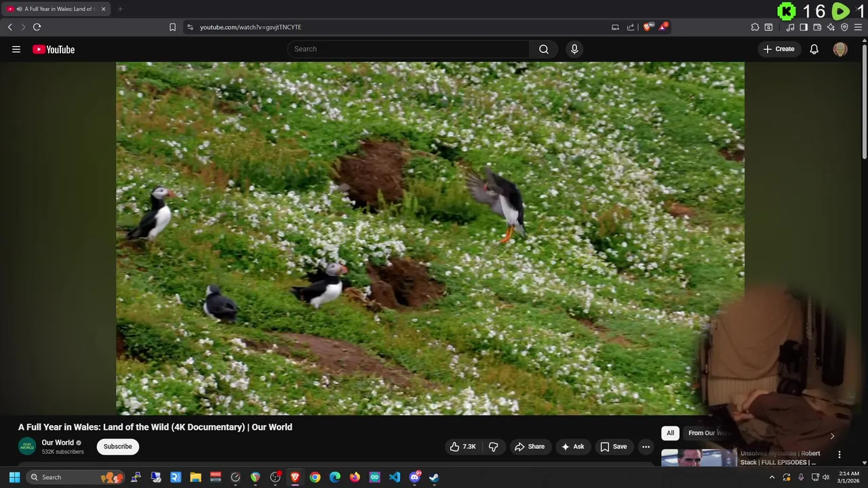Open Firefox from the taskbar

click(355, 477)
